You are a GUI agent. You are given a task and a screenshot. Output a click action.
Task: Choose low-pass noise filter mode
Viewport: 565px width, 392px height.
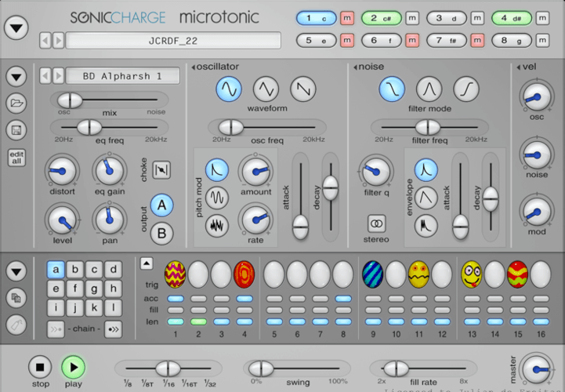tap(392, 89)
